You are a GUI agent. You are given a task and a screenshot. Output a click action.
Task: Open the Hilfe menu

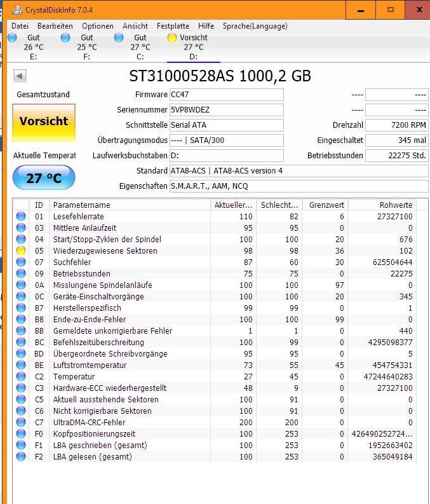point(206,26)
